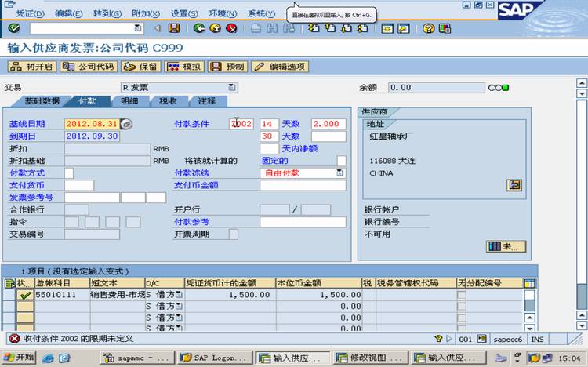
Task: Expand the 交易 R 发票 dropdown
Action: 232,87
